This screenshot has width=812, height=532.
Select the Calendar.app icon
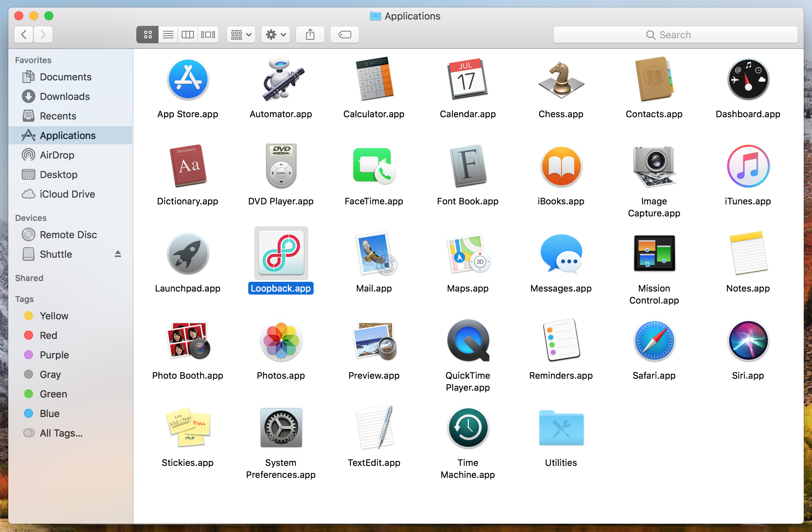(468, 79)
